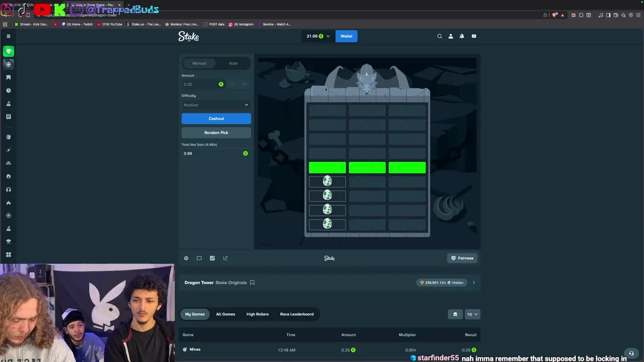Toggle theatre mode rectangle icon below game
The height and width of the screenshot is (362, 644).
[199, 258]
